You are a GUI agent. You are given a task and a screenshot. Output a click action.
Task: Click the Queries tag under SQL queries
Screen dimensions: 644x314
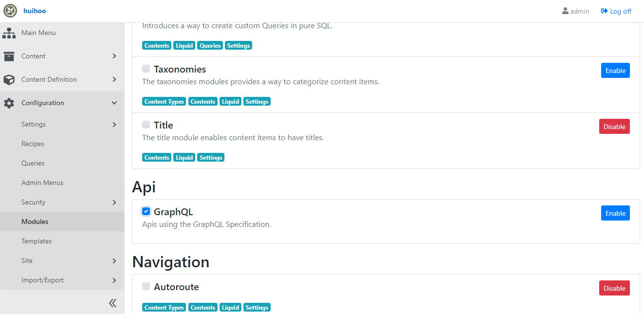tap(210, 46)
